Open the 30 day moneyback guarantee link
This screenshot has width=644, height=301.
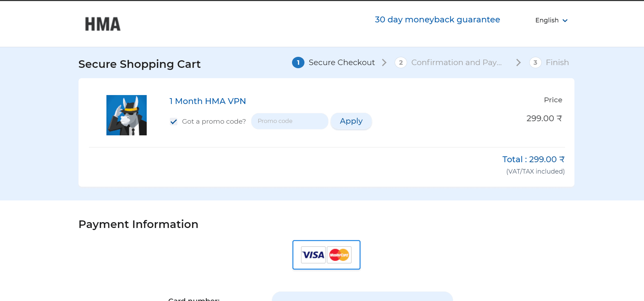(437, 20)
